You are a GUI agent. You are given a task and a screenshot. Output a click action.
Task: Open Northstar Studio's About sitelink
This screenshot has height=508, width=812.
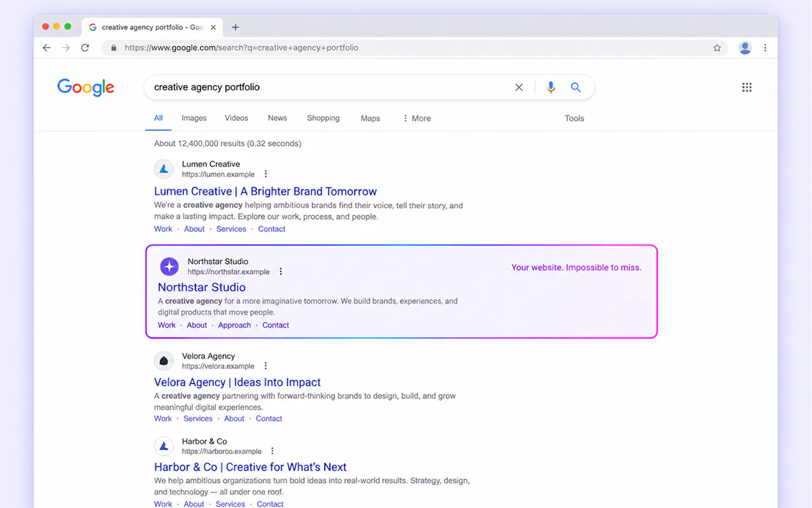click(x=197, y=325)
